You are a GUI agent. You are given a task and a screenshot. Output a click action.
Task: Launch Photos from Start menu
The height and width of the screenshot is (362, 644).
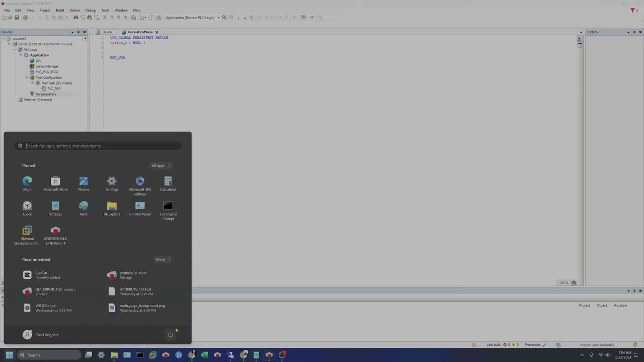84,184
